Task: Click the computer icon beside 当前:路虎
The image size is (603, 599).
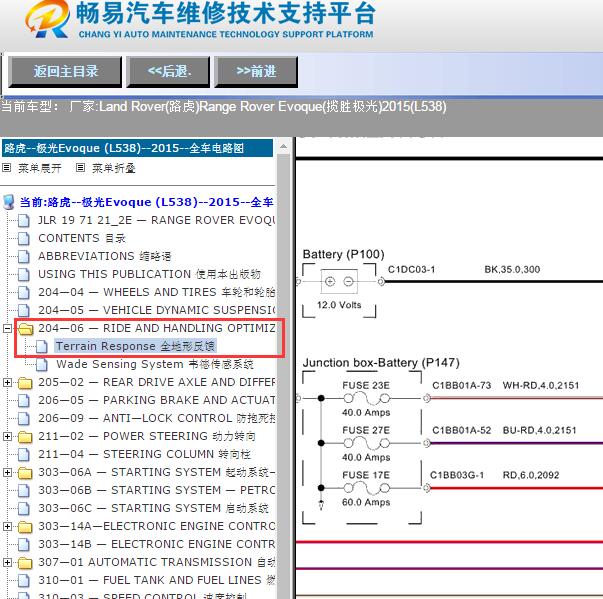Action: pyautogui.click(x=8, y=202)
